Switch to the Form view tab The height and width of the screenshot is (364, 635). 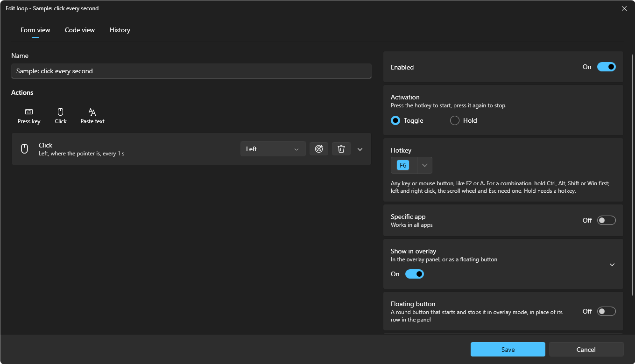(x=35, y=30)
